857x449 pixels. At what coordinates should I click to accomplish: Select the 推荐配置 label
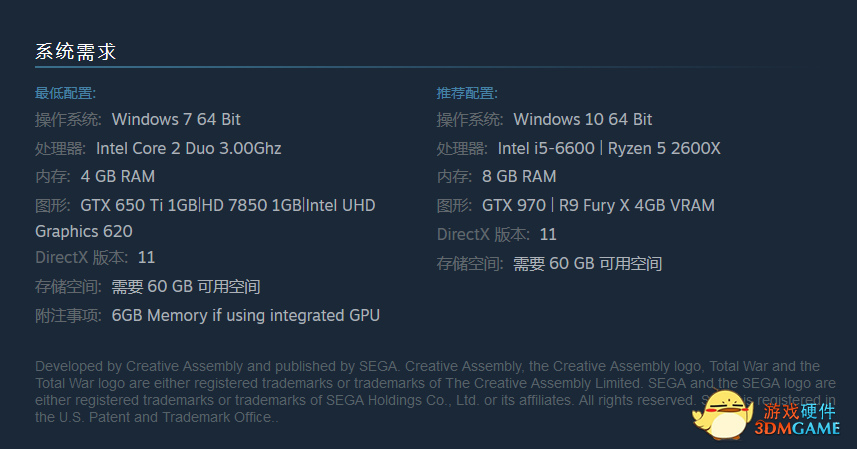(467, 93)
